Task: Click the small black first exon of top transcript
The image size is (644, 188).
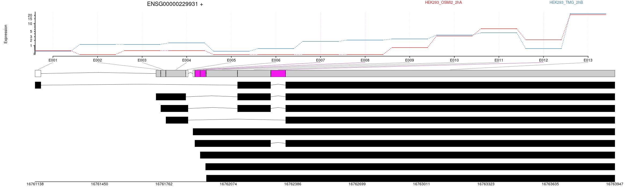Action: pos(38,85)
